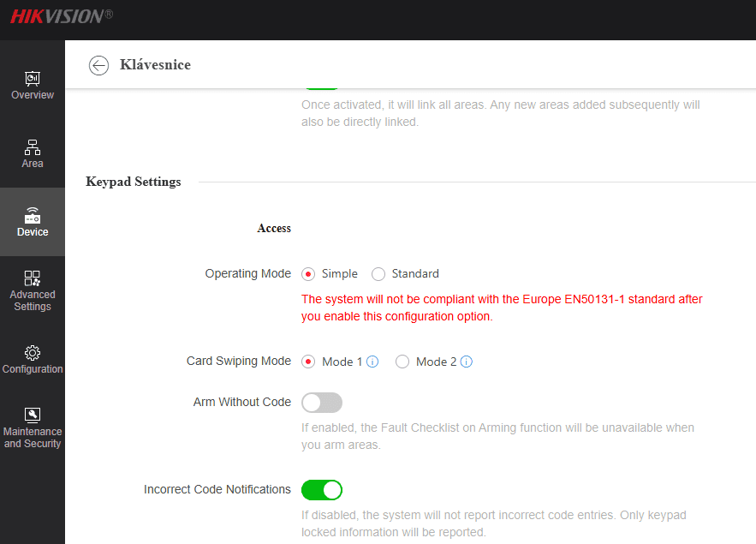
Task: Click the Hikvision logo
Action: pyautogui.click(x=62, y=16)
